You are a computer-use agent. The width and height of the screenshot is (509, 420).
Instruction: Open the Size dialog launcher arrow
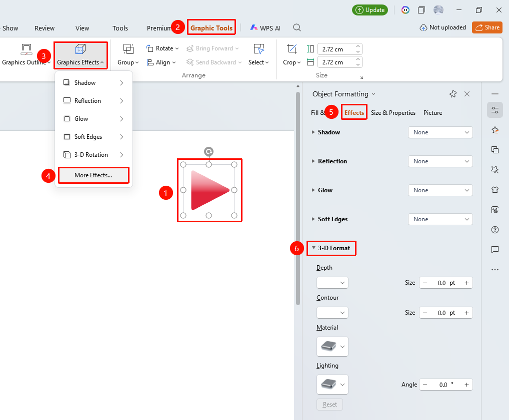[x=361, y=77]
